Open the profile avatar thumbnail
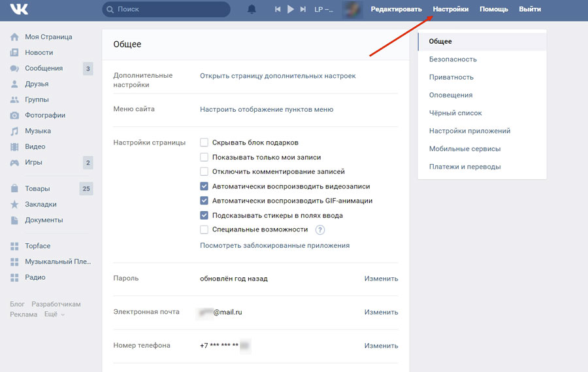The width and height of the screenshot is (588, 372). coord(353,9)
